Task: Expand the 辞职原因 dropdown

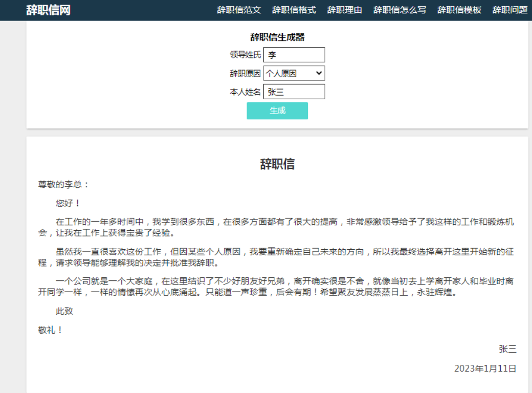Action: tap(294, 73)
